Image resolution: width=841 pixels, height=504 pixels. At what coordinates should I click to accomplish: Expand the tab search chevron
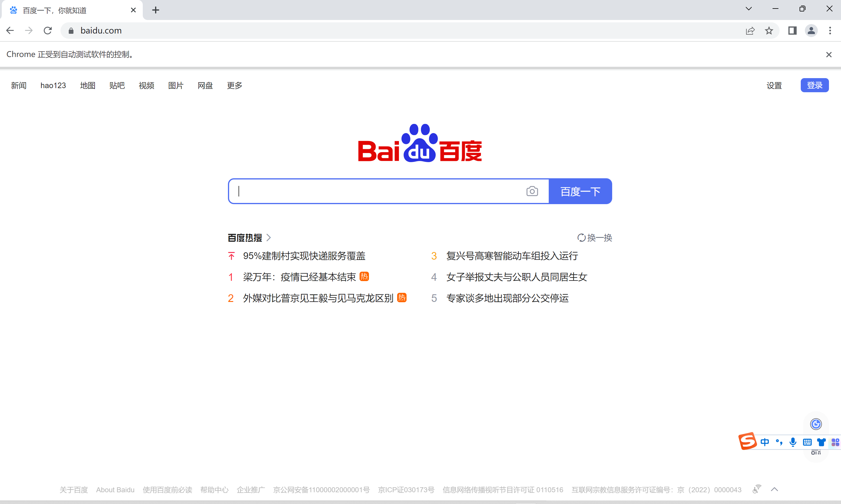pyautogui.click(x=748, y=9)
